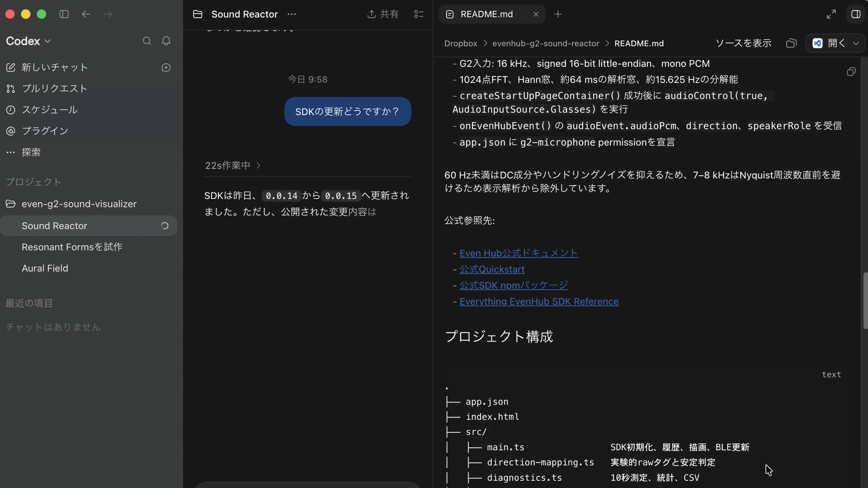
Task: Open the Resonant Formsを試作 chat
Action: click(x=72, y=247)
